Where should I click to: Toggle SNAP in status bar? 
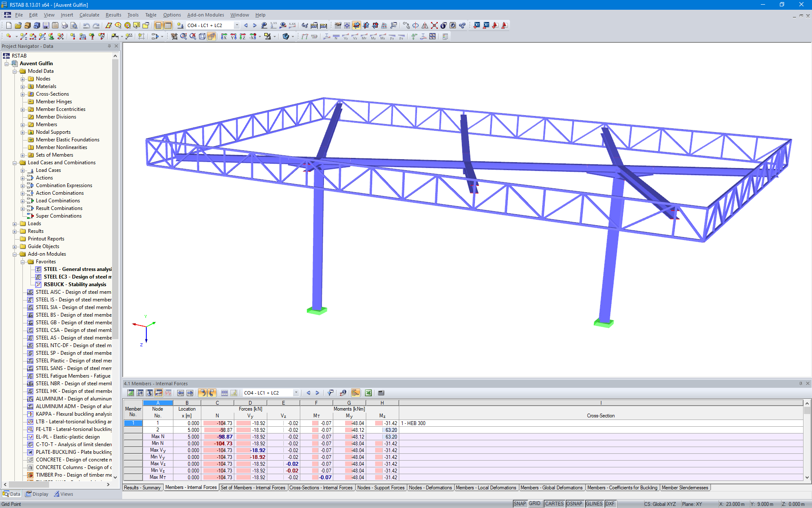(x=519, y=504)
